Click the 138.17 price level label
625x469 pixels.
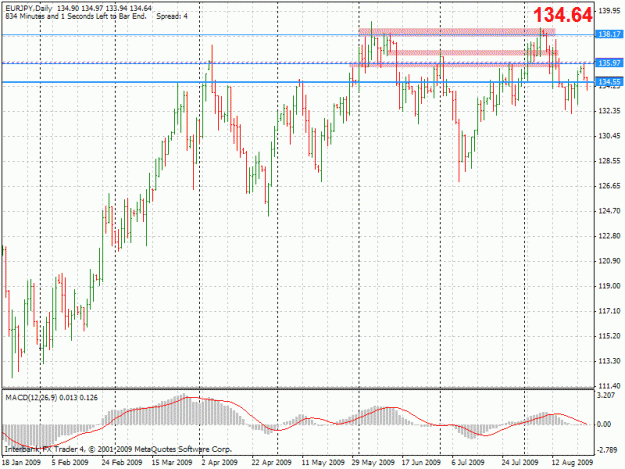click(x=609, y=34)
